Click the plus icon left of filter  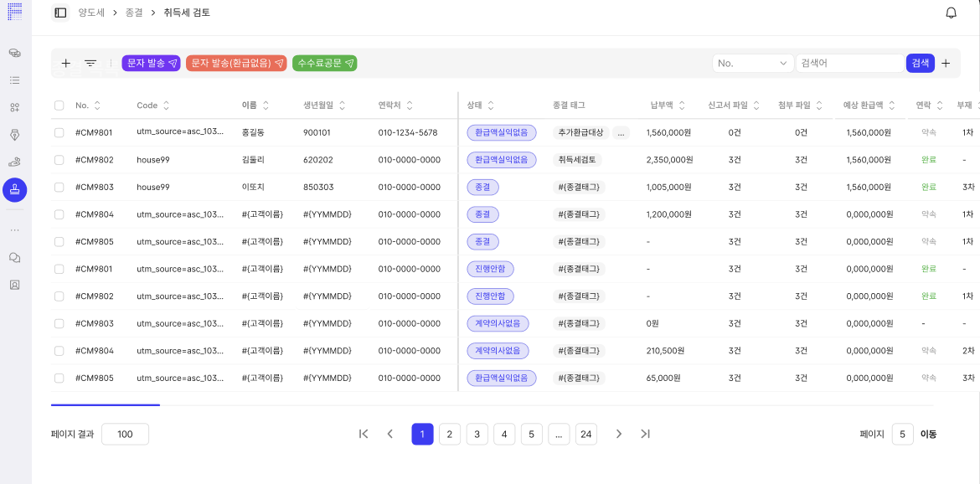tap(66, 63)
